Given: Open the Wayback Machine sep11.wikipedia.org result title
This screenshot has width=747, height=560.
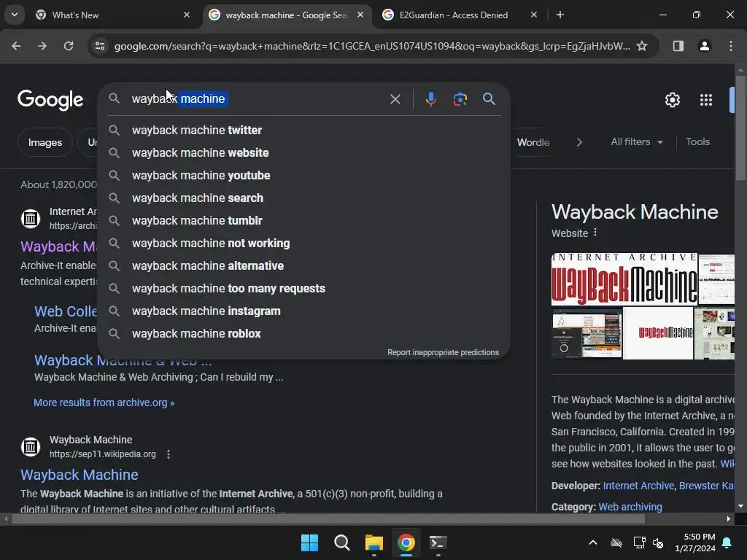Looking at the screenshot, I should pyautogui.click(x=79, y=475).
